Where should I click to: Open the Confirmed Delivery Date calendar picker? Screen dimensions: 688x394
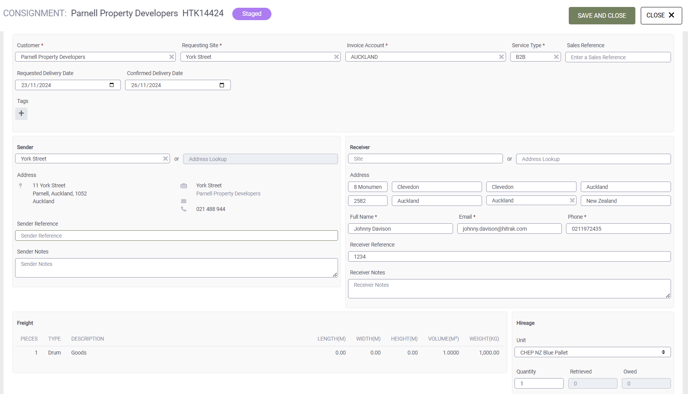[222, 85]
